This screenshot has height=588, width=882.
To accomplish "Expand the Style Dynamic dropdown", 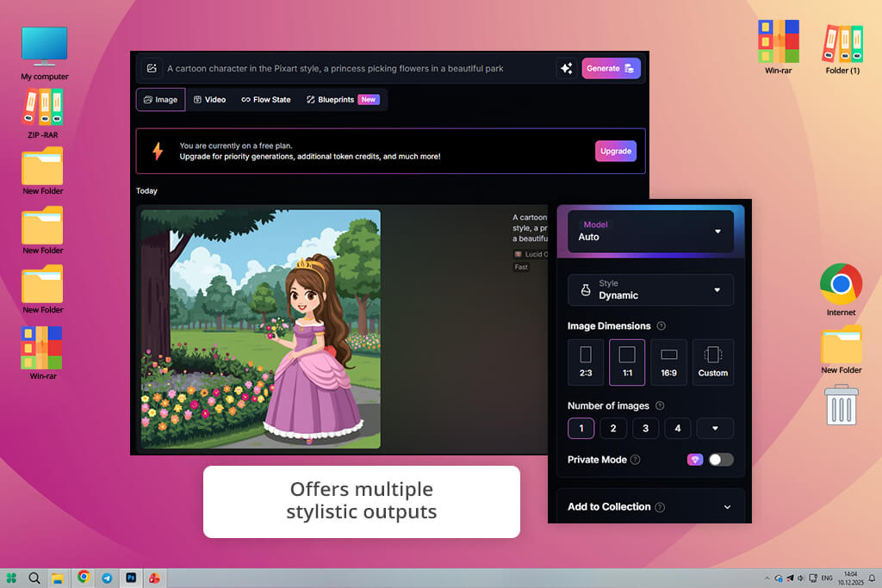I will tap(650, 290).
